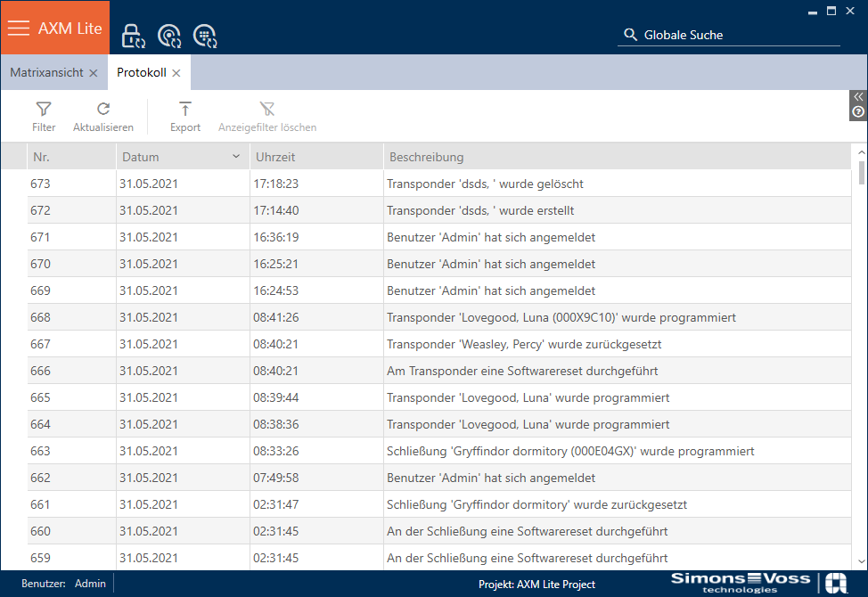Open the Filter tool
Viewport: 868px width, 597px height.
pos(44,116)
